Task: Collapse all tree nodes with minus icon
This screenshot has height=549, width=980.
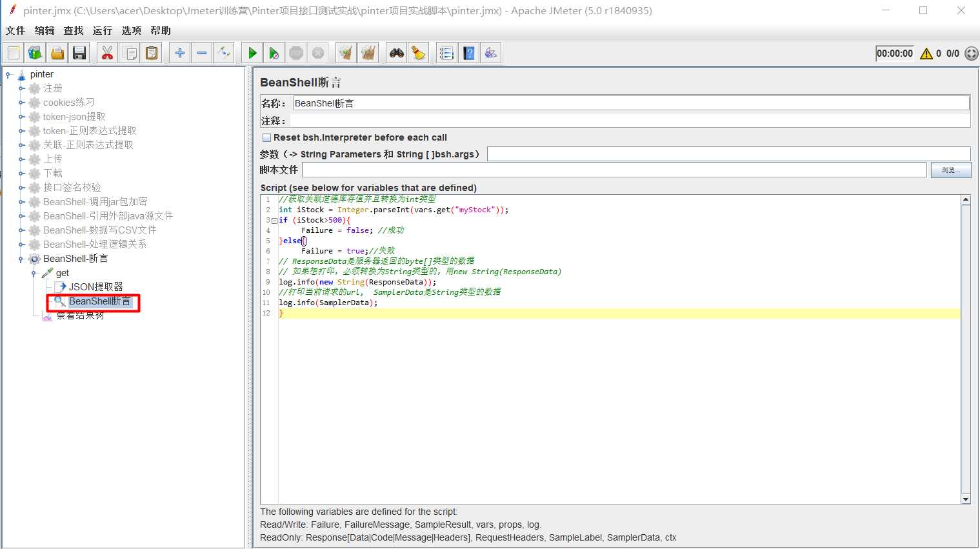Action: tap(202, 53)
